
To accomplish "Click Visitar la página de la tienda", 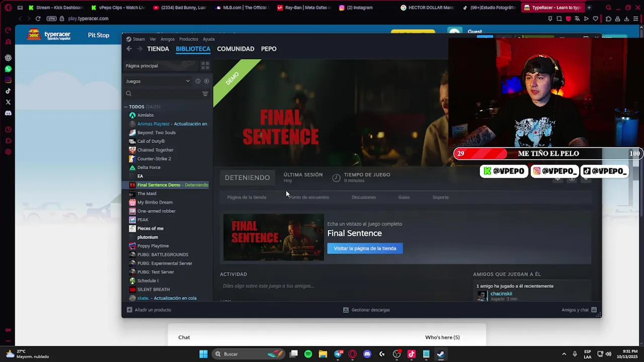I will coord(365,248).
